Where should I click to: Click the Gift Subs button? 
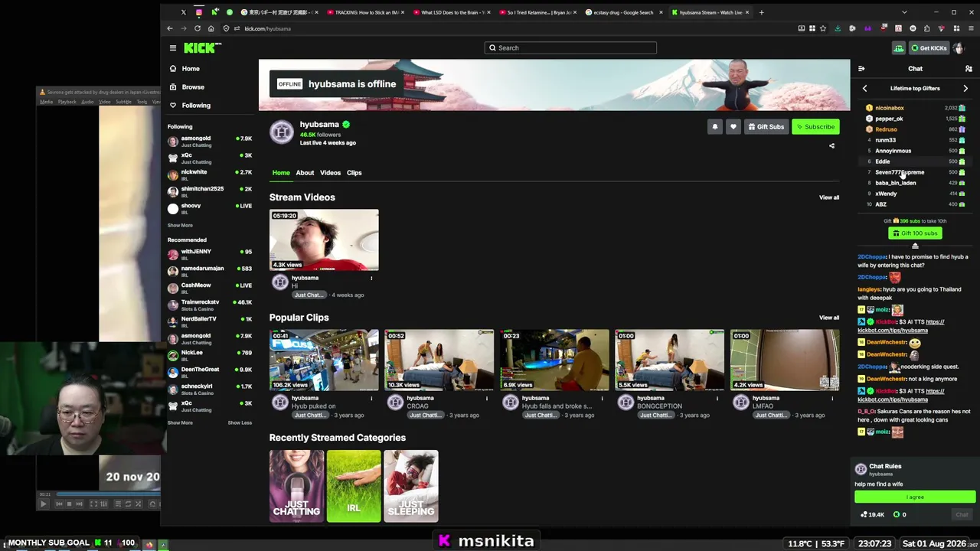tap(766, 127)
